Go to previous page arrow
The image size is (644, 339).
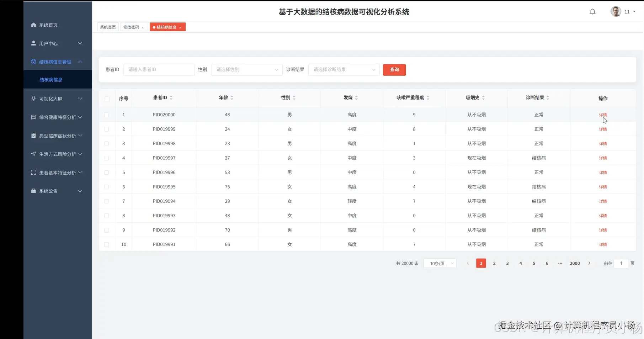click(x=468, y=263)
